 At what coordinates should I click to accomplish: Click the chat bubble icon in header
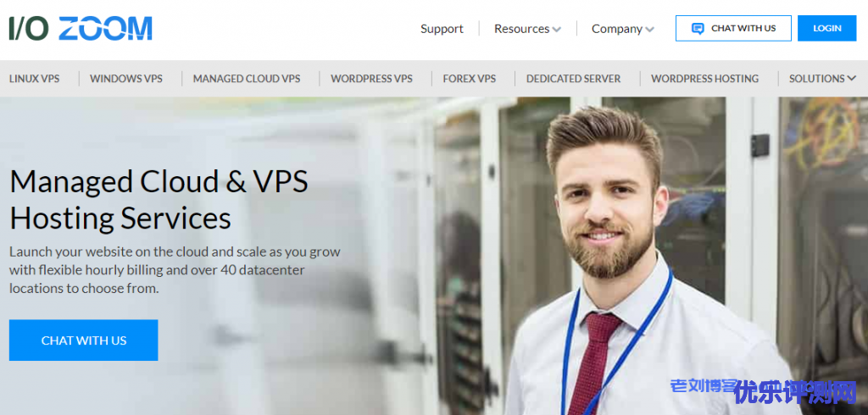[x=698, y=28]
